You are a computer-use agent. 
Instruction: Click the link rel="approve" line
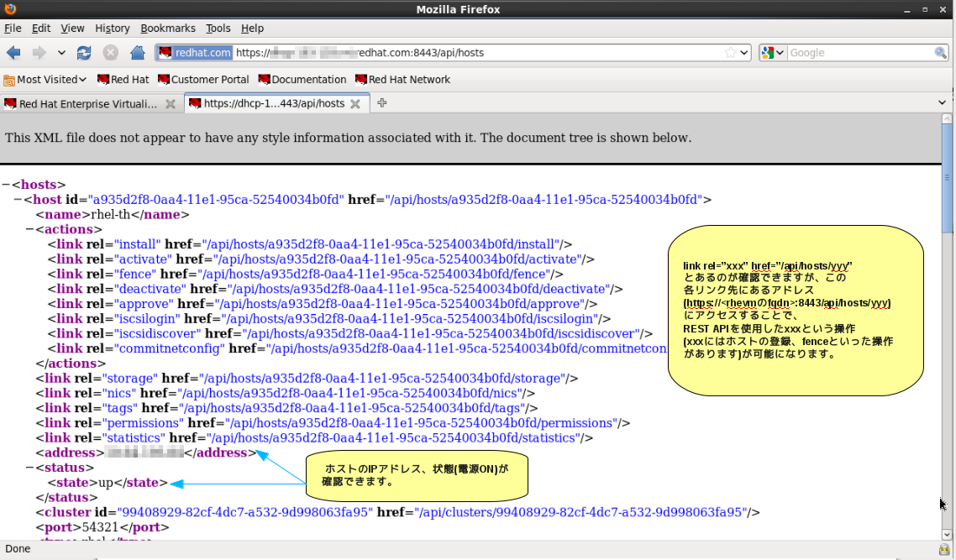(x=323, y=304)
